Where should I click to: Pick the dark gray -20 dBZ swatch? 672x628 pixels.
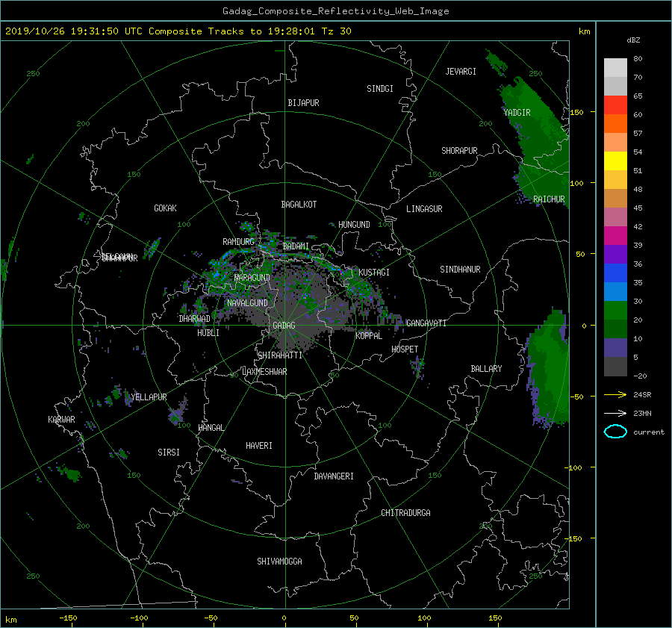pos(615,366)
